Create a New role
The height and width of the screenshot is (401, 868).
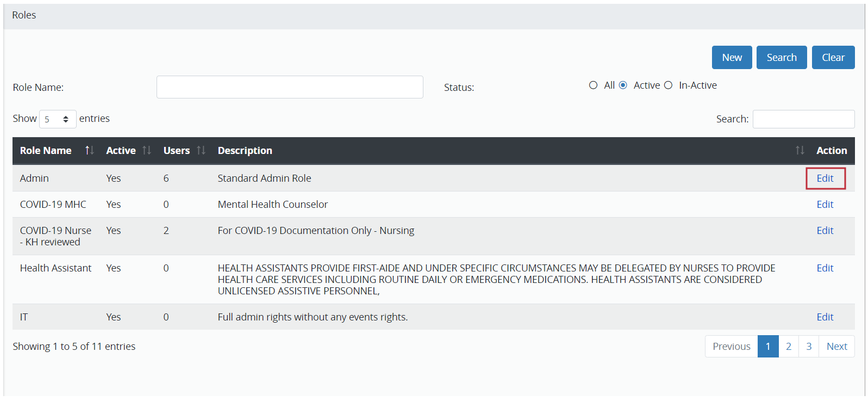(732, 58)
